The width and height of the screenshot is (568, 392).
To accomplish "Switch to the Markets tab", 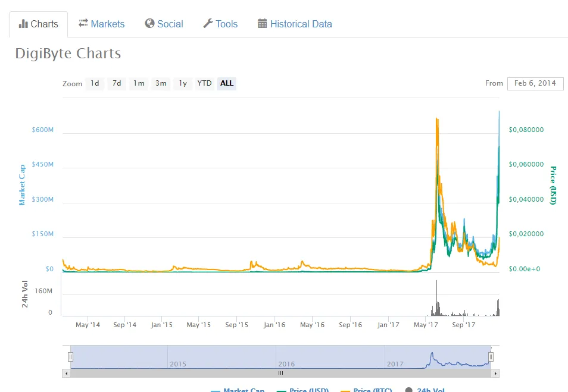I will click(101, 24).
